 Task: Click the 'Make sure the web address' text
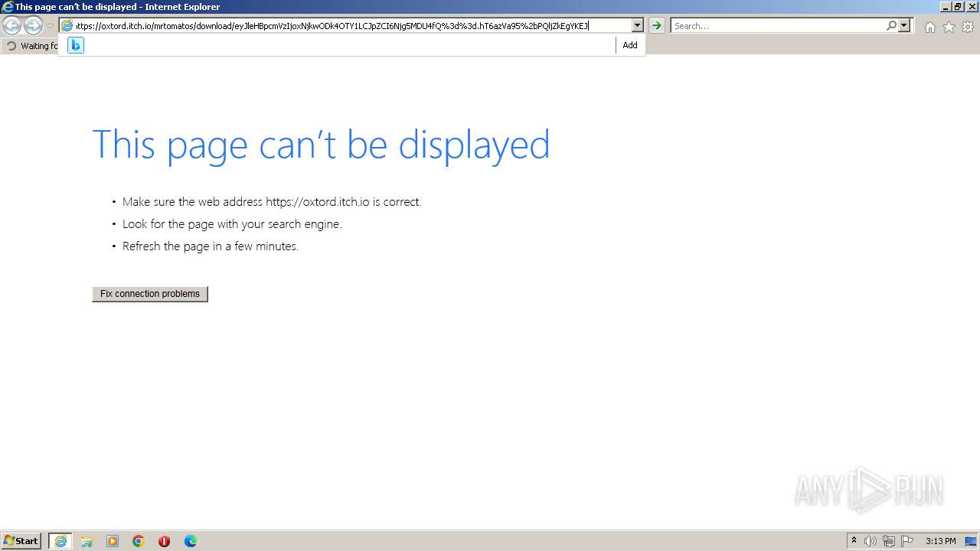(272, 202)
